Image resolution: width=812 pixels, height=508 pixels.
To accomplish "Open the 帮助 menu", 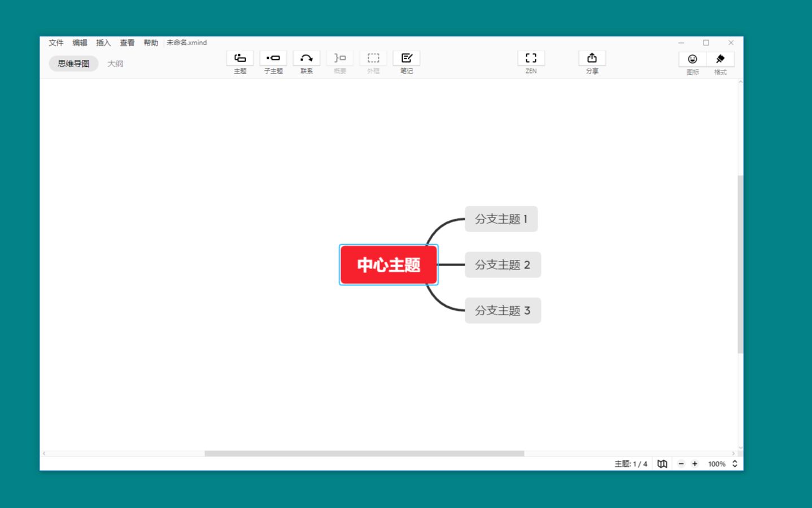I will 151,43.
